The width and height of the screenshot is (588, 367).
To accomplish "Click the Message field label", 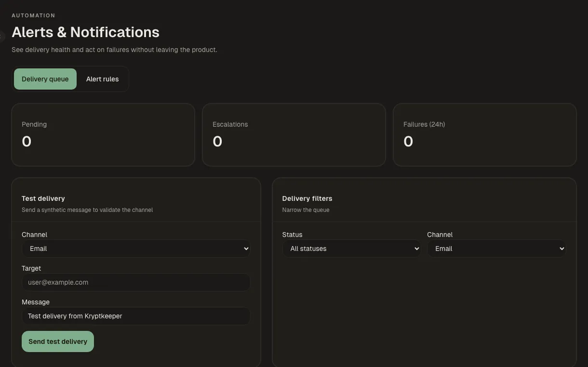I will (x=36, y=302).
